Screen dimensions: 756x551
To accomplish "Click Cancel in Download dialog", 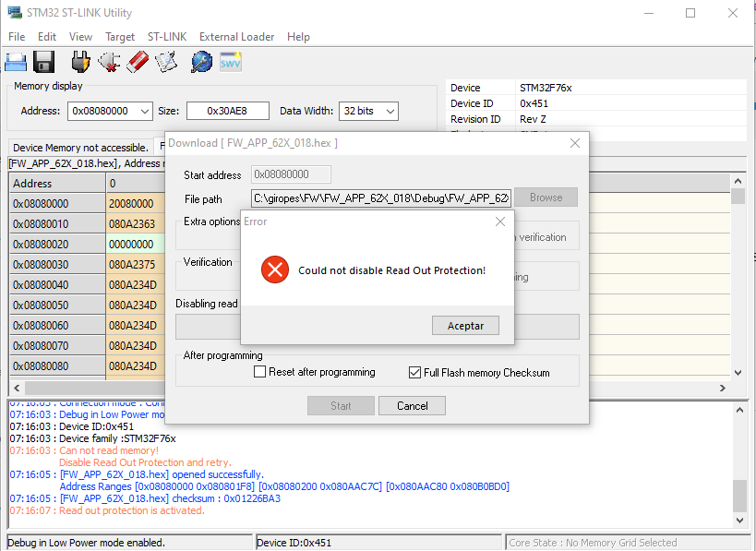I will [413, 406].
